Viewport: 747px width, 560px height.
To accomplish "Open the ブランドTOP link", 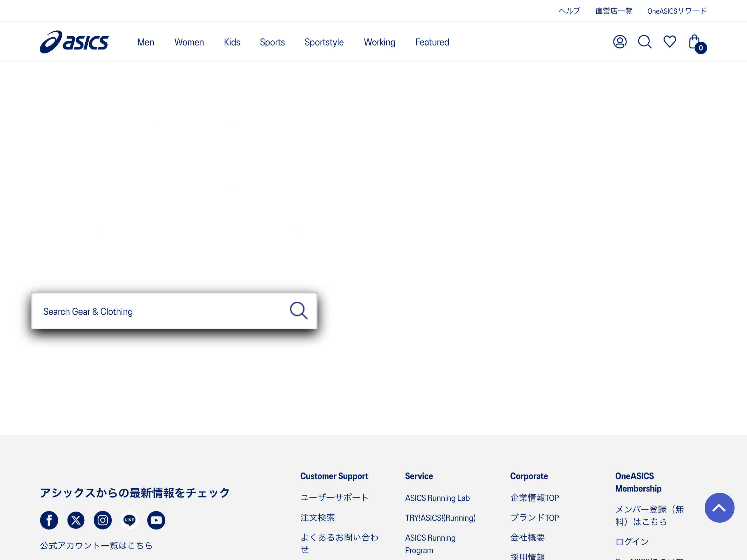I will [x=535, y=517].
